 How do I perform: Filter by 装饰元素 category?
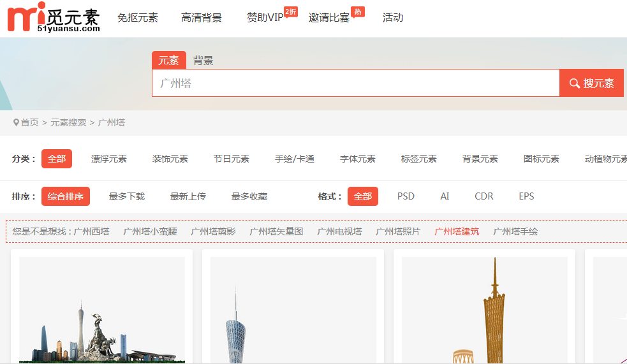tap(170, 159)
